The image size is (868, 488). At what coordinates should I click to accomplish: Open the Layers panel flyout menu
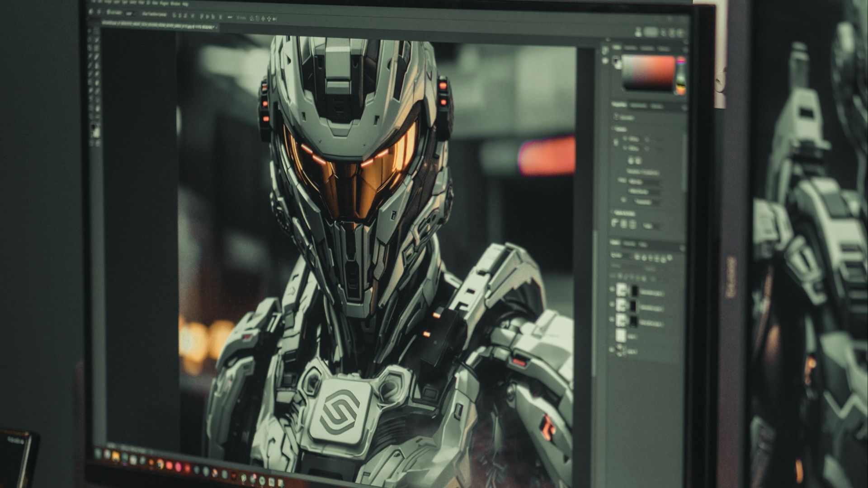click(683, 248)
